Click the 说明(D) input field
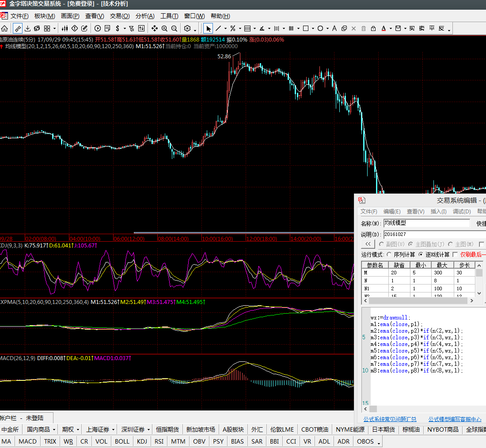 (435, 235)
